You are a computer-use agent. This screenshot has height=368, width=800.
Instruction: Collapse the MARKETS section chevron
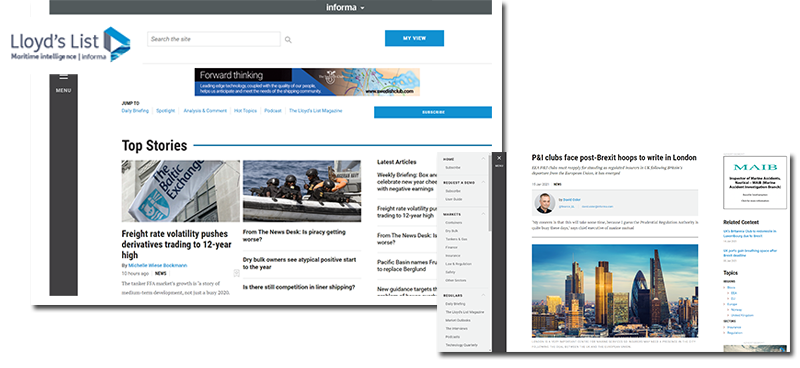tap(483, 214)
